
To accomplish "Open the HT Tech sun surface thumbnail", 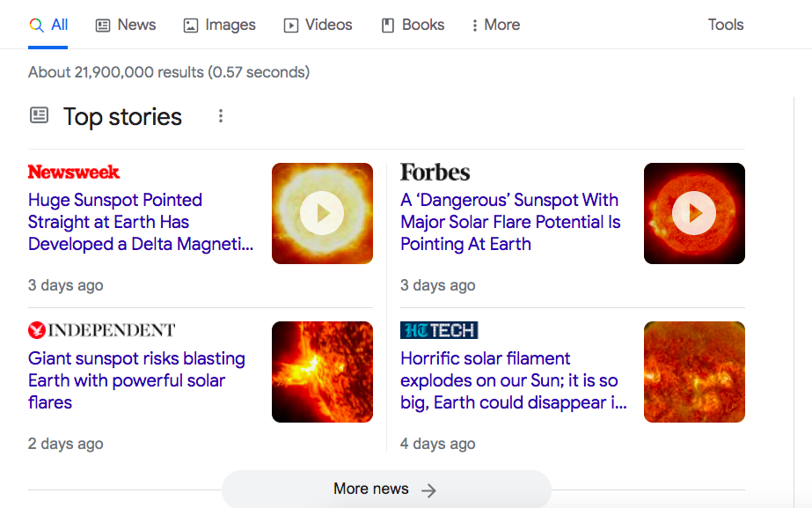I will 694,372.
